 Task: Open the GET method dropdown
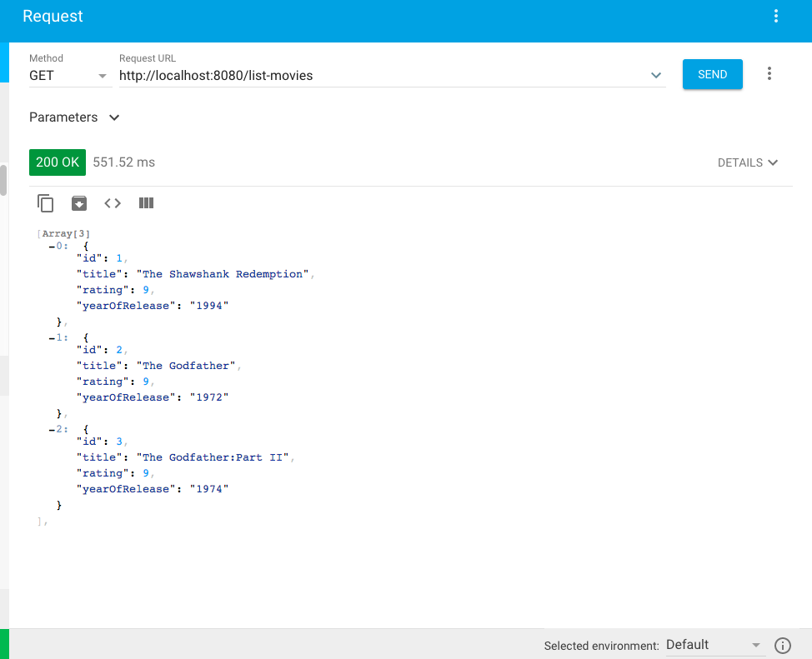click(70, 76)
